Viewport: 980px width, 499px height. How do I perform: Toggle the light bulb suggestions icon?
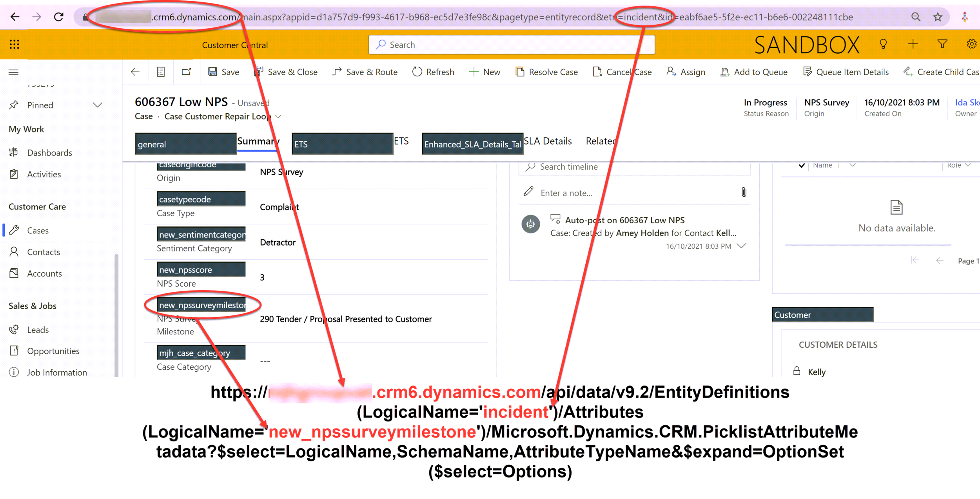[883, 44]
